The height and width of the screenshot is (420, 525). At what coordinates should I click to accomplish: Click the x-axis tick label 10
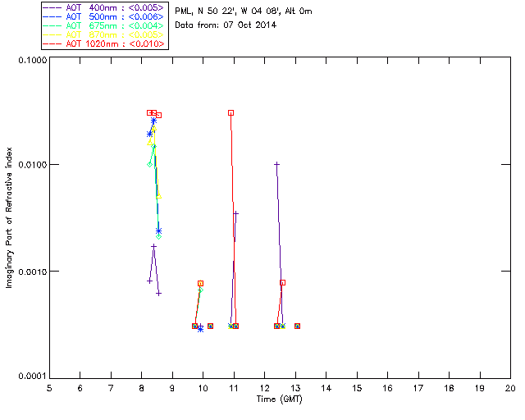point(203,388)
